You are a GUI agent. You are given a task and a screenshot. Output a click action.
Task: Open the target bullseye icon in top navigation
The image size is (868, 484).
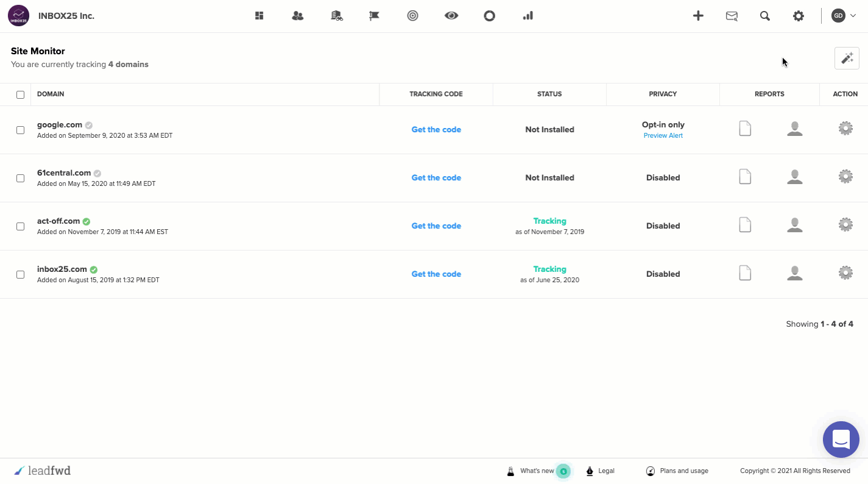point(413,16)
